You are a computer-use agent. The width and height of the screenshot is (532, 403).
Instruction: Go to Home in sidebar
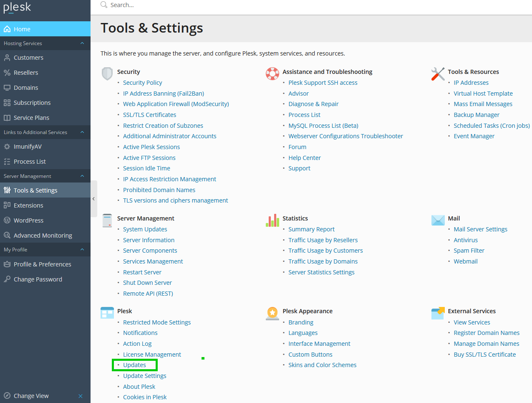point(22,29)
